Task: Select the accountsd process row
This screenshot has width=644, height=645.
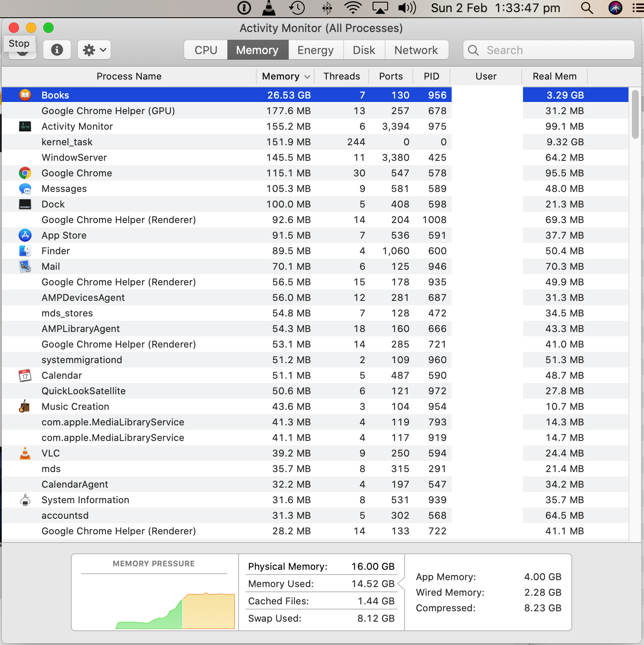Action: click(315, 515)
